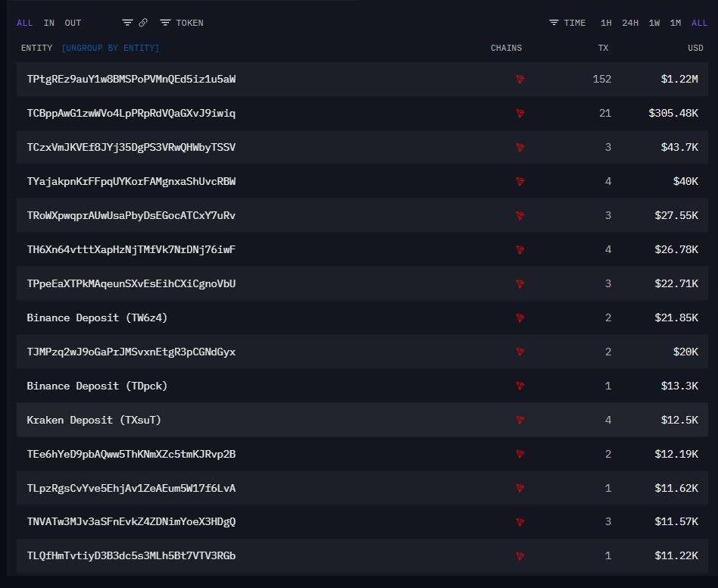718x588 pixels.
Task: Click Tron chain icon in TJMPzq2w row
Action: point(520,352)
